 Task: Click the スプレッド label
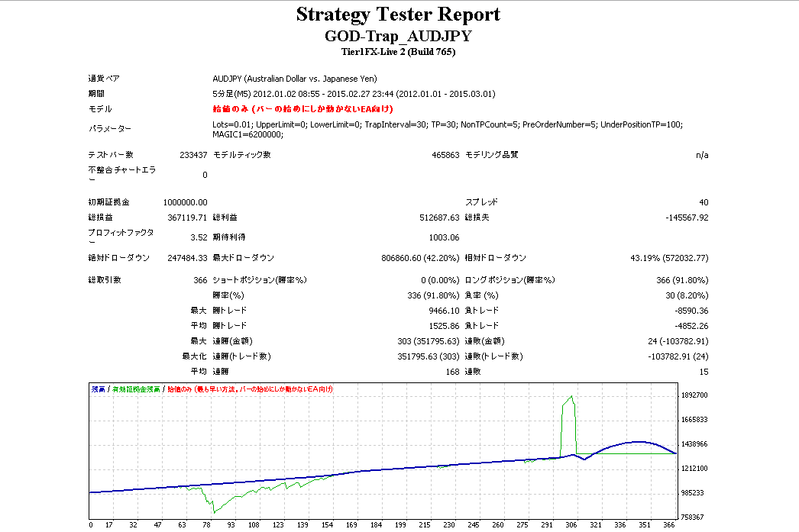[x=481, y=202]
